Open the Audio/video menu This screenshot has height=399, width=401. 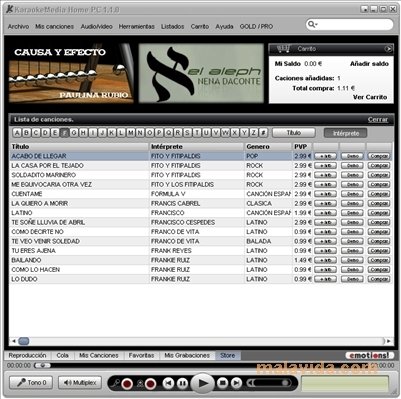click(x=96, y=26)
